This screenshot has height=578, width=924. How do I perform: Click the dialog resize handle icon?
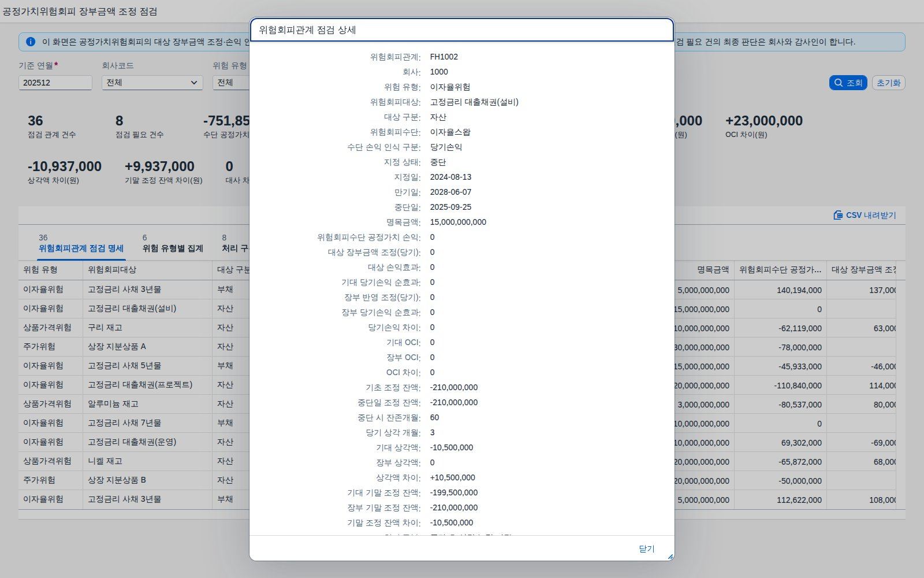pyautogui.click(x=670, y=557)
